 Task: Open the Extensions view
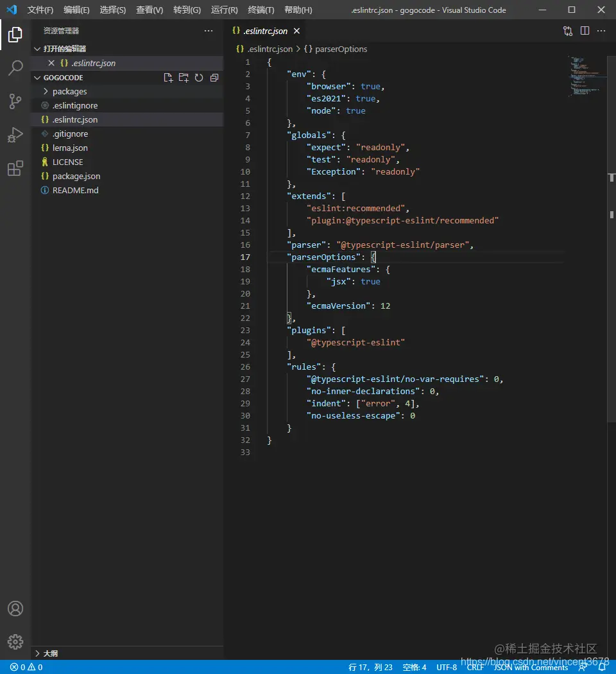tap(15, 168)
